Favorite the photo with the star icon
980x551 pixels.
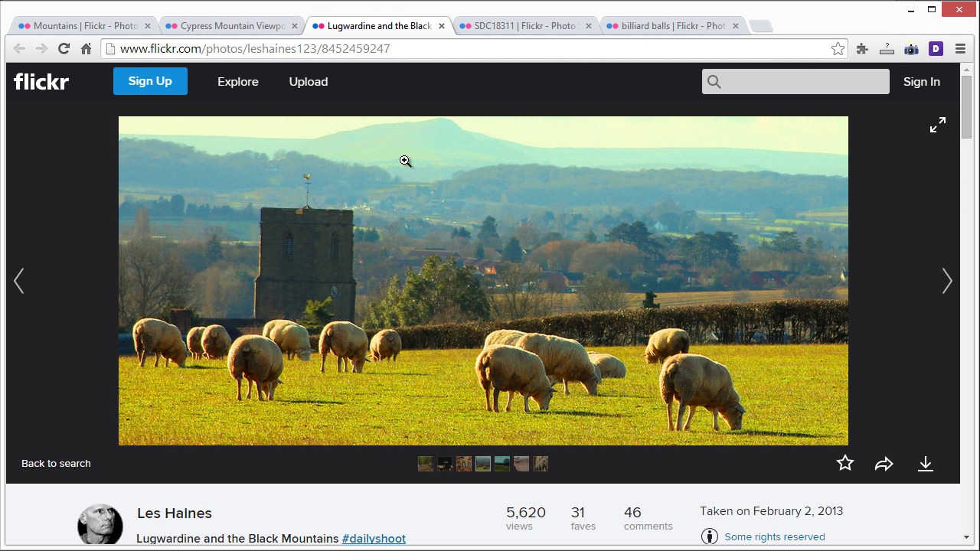(845, 463)
